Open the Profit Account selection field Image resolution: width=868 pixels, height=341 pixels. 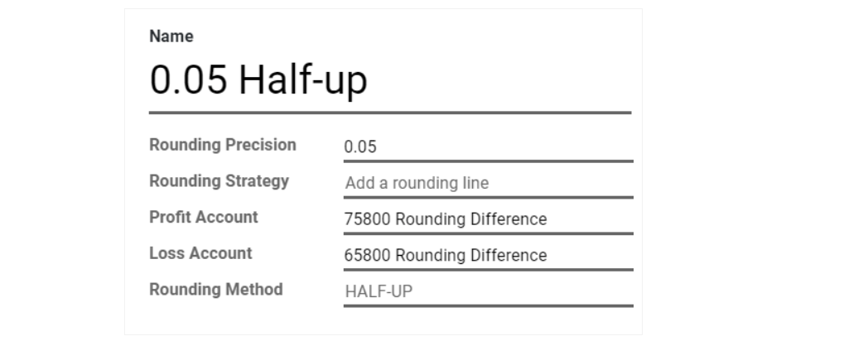(489, 219)
